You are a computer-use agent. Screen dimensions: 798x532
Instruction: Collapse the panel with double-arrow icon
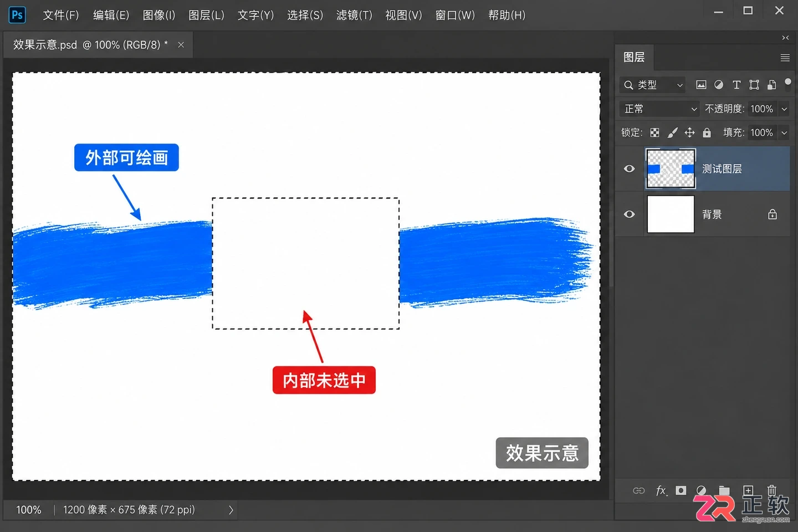(785, 38)
